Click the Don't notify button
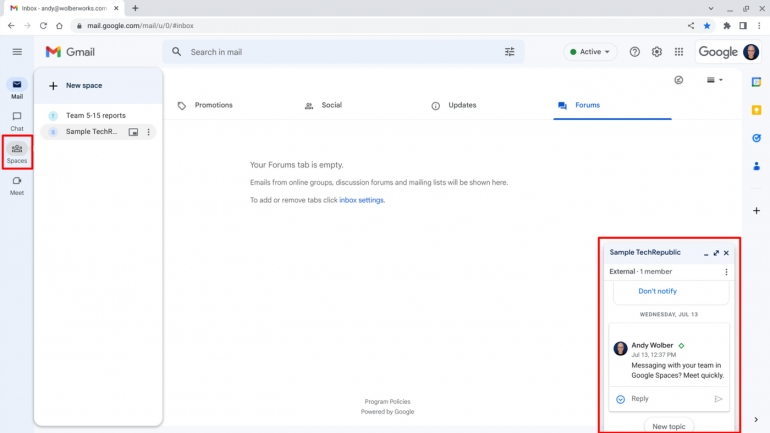770x433 pixels. click(x=657, y=291)
